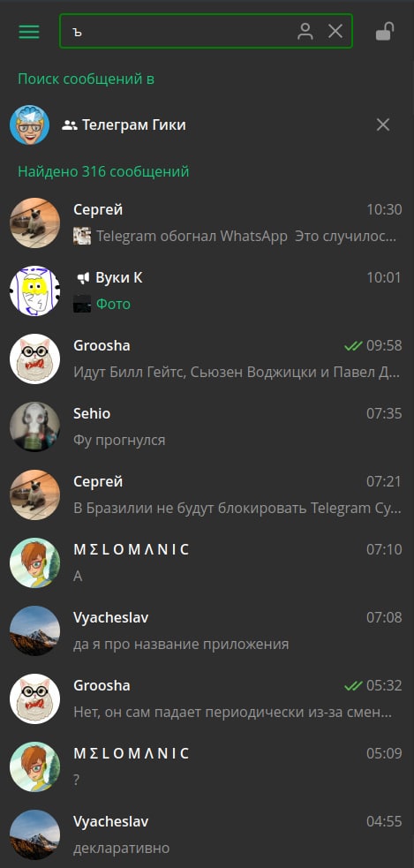Click the group icon beside Телеграм Гики

pyautogui.click(x=70, y=125)
